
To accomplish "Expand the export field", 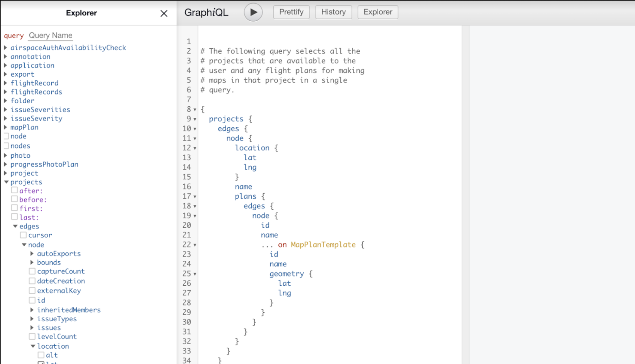I will point(6,74).
